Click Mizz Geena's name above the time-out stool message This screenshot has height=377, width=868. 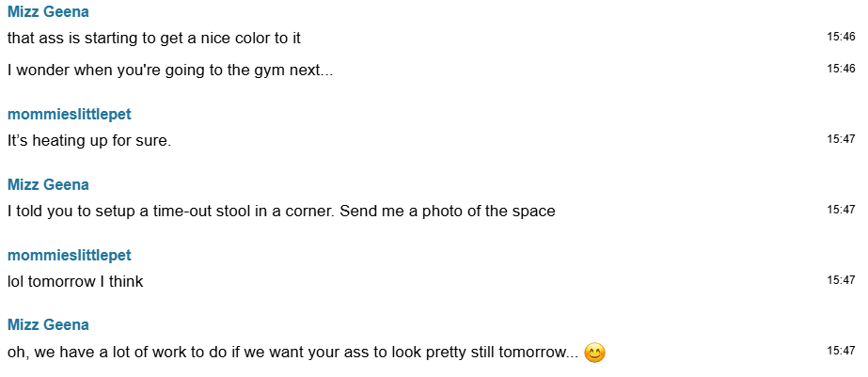tap(48, 184)
